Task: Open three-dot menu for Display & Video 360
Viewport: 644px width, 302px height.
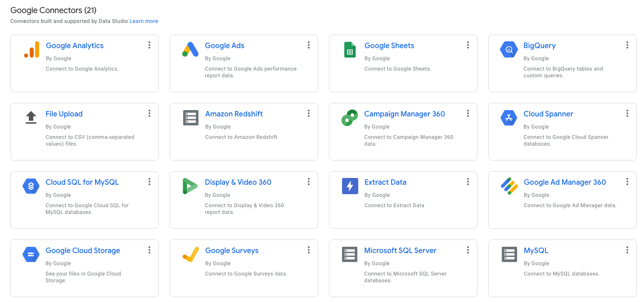Action: [x=309, y=182]
